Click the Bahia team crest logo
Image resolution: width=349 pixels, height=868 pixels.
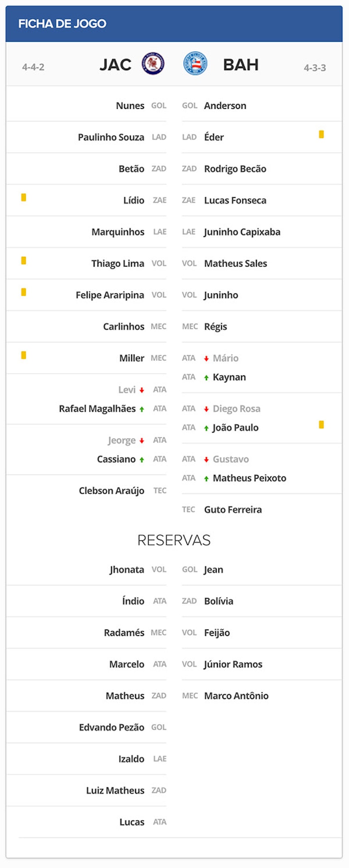(x=195, y=64)
